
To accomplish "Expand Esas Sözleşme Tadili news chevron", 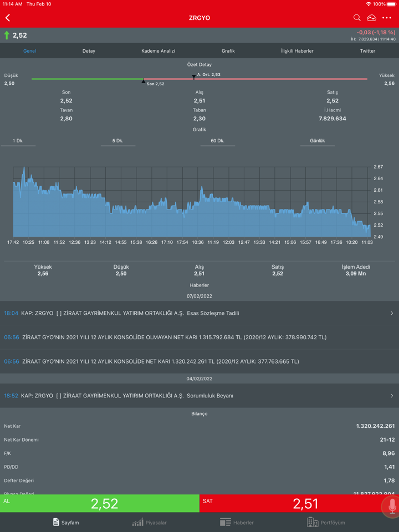I will (x=391, y=313).
